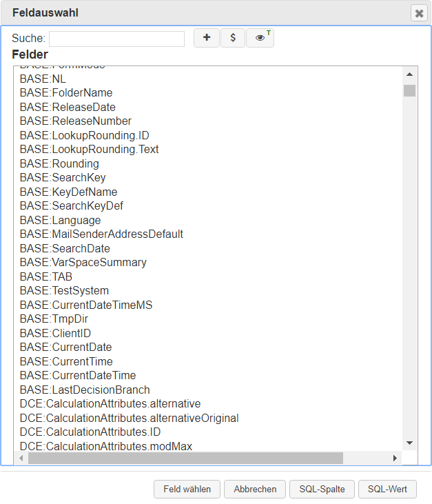Click the horizontal scrollbar left arrow
Image resolution: width=432 pixels, height=504 pixels.
pos(21,458)
